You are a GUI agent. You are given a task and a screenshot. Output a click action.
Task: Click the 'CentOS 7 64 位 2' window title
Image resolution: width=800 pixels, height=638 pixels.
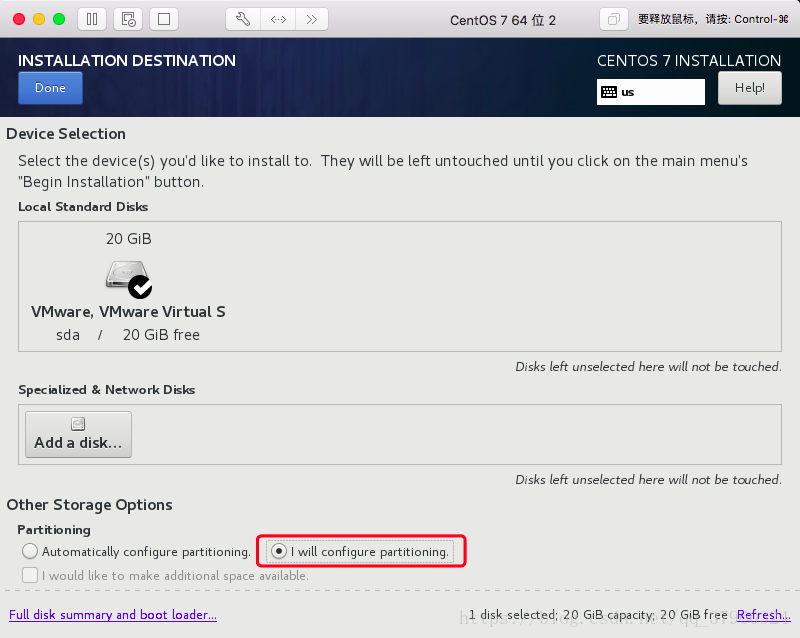503,20
